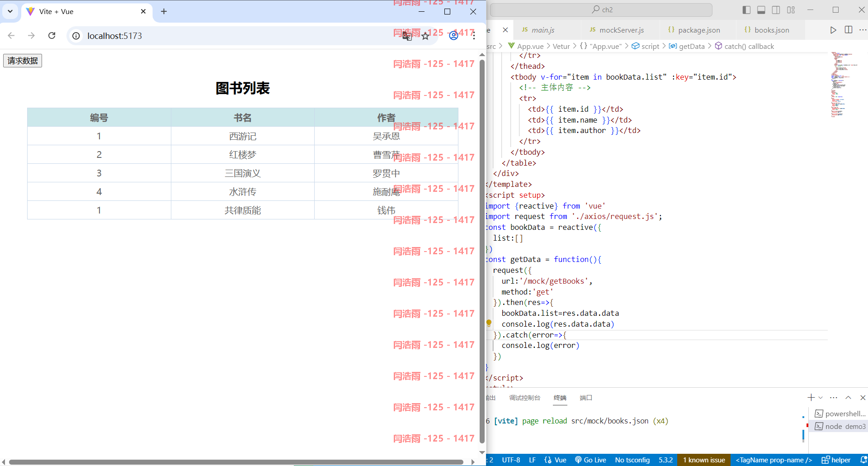Open the 1 known issue status item
868x466 pixels.
[704, 460]
